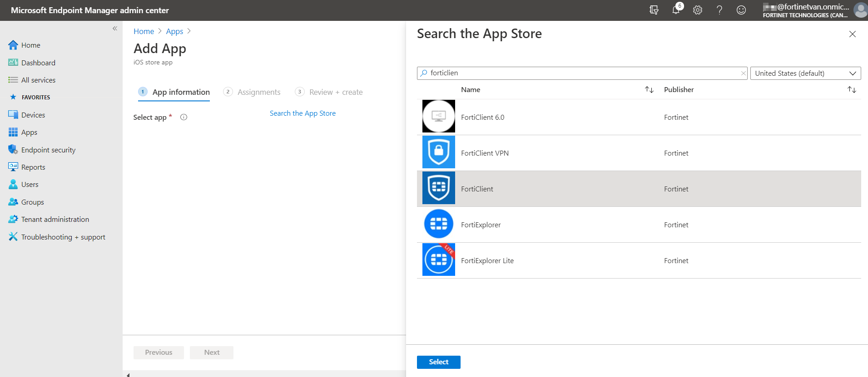Switch to Review + create tab

click(335, 92)
